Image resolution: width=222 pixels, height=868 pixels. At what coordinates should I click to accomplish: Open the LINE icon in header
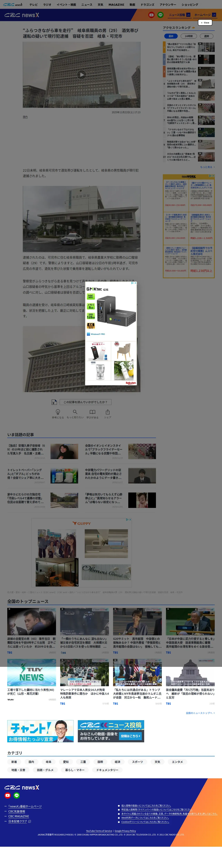(160, 15)
